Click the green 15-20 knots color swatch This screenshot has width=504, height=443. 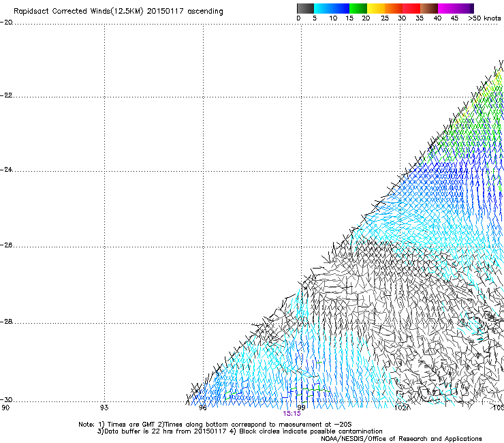pyautogui.click(x=358, y=8)
